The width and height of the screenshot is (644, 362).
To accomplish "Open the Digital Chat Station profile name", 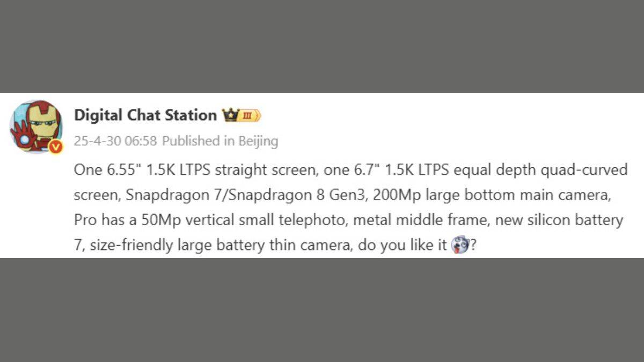I will coord(145,115).
